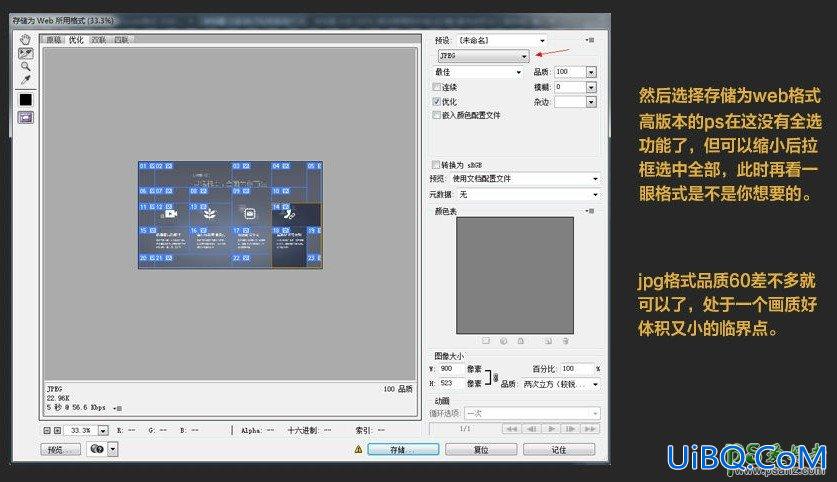Image resolution: width=837 pixels, height=482 pixels.
Task: Toggle slices visibility button
Action: (26, 117)
